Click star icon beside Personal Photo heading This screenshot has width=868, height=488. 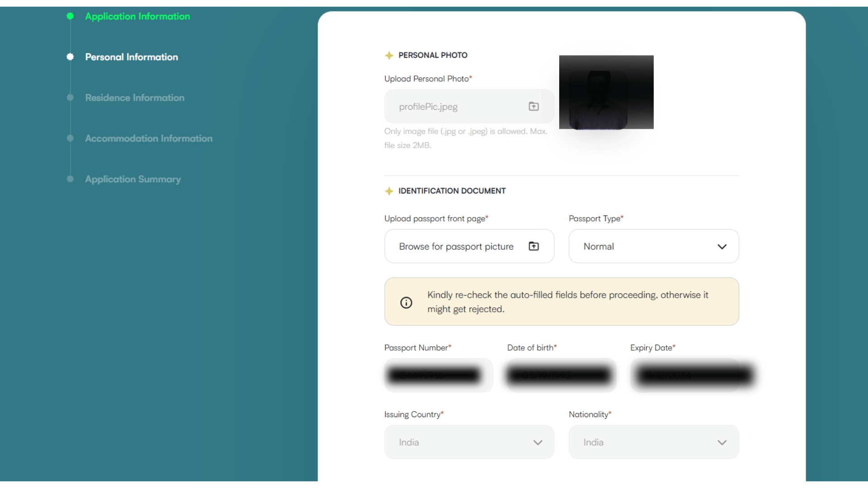click(389, 56)
